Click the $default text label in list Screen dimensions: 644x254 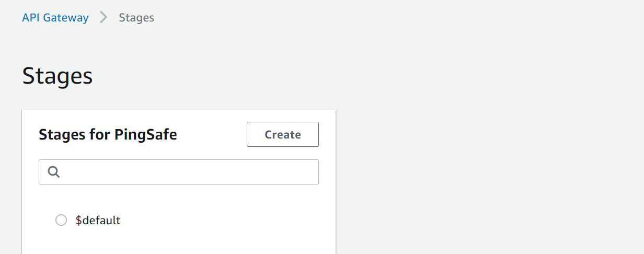pos(98,220)
